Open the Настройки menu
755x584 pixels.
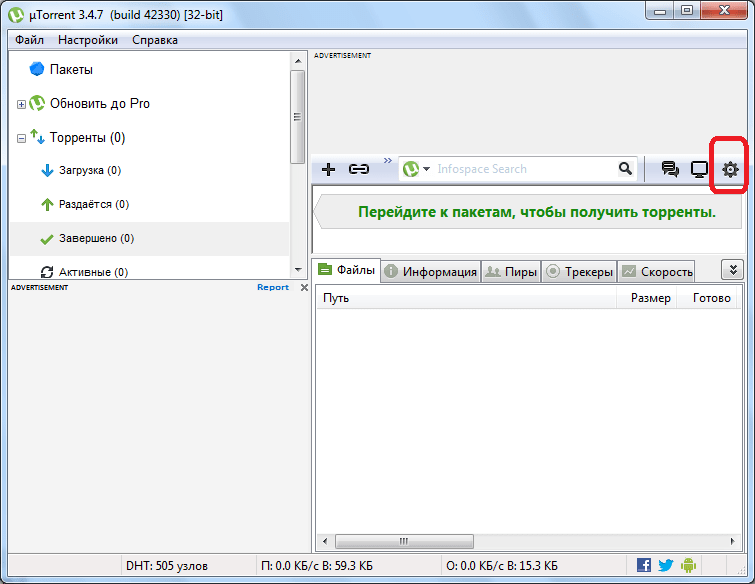click(x=88, y=40)
